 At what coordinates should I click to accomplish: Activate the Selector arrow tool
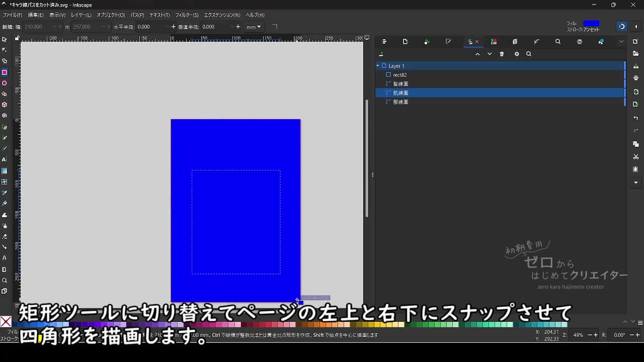coord(5,39)
